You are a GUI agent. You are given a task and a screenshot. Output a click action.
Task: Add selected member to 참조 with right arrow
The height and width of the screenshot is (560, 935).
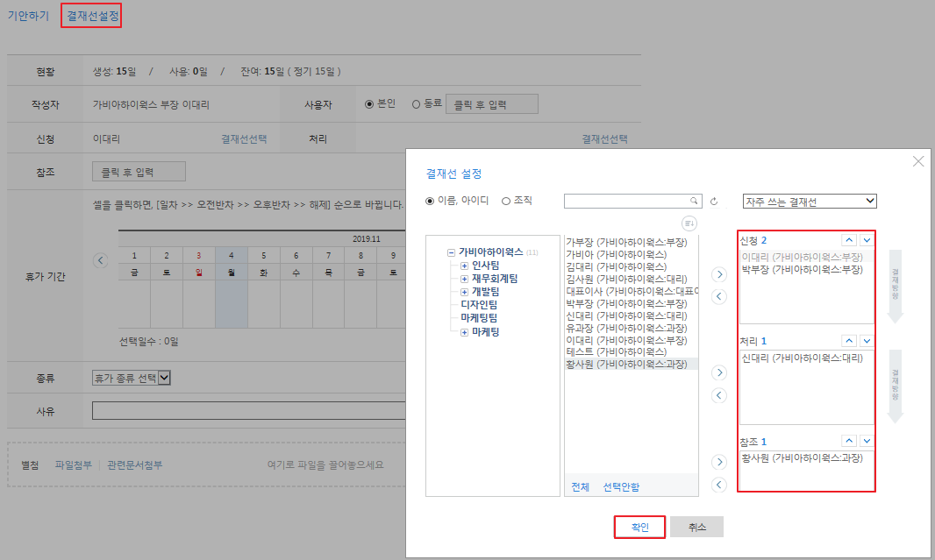point(719,462)
